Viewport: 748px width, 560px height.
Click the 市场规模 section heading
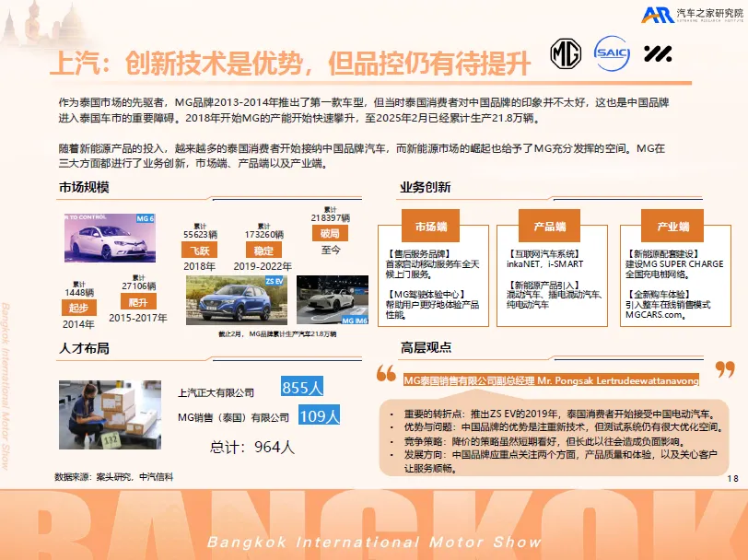(84, 187)
